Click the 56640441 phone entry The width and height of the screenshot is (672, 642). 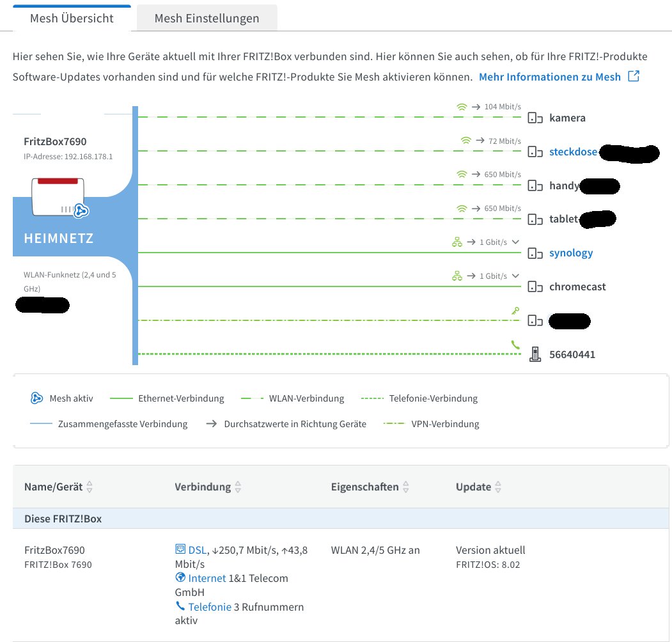(x=572, y=354)
